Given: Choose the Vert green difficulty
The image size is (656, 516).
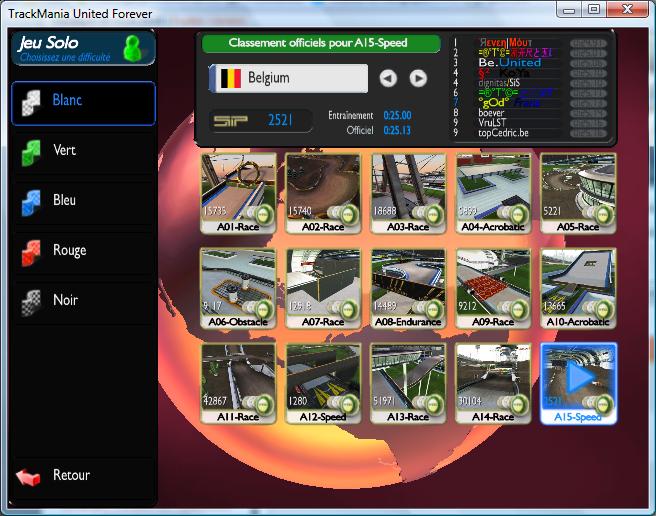Looking at the screenshot, I should (83, 151).
